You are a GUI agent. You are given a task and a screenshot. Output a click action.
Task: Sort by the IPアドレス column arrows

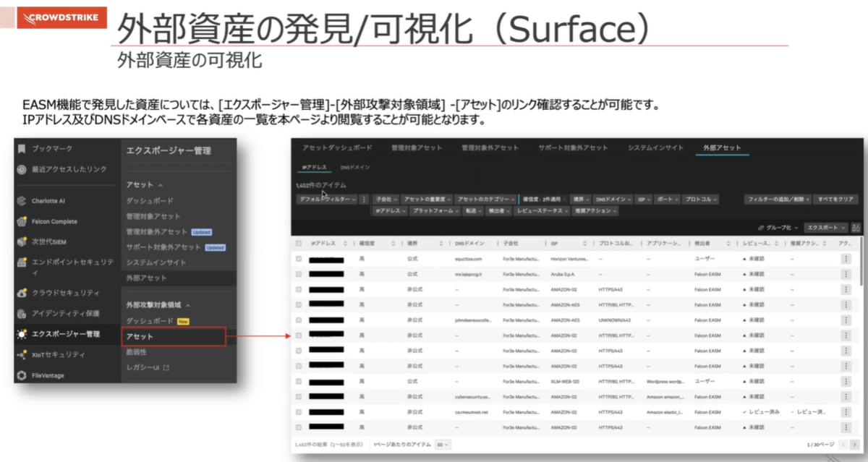(x=344, y=244)
